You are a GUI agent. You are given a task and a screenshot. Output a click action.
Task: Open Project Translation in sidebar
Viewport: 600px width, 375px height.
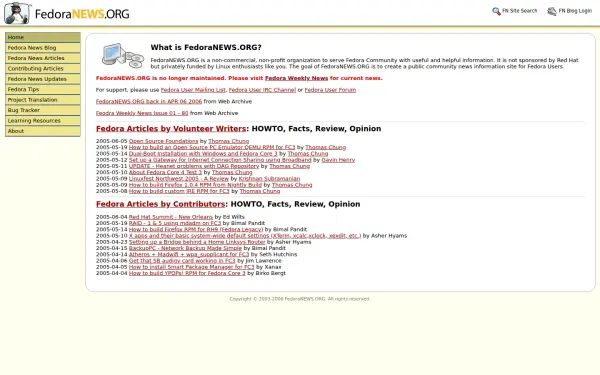click(43, 100)
